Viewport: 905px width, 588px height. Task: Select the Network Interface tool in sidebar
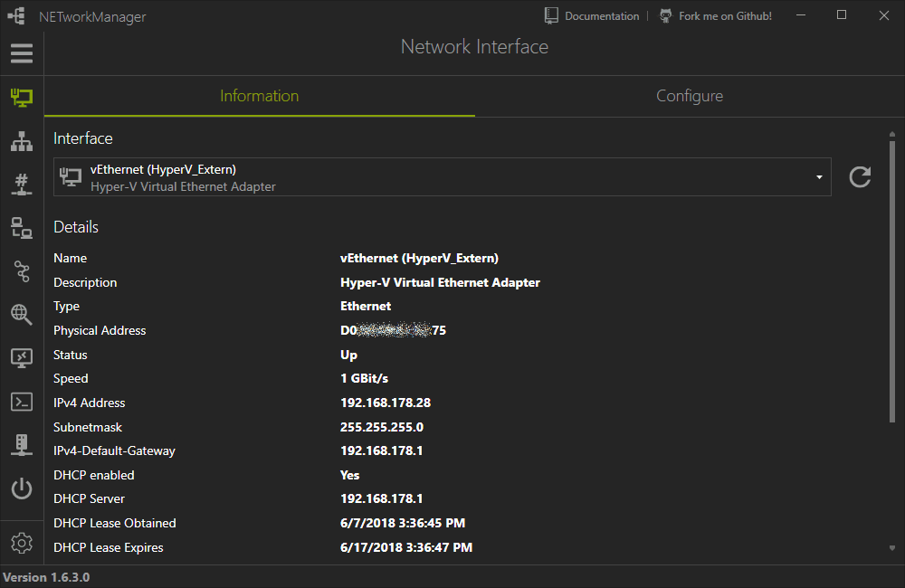click(x=22, y=98)
